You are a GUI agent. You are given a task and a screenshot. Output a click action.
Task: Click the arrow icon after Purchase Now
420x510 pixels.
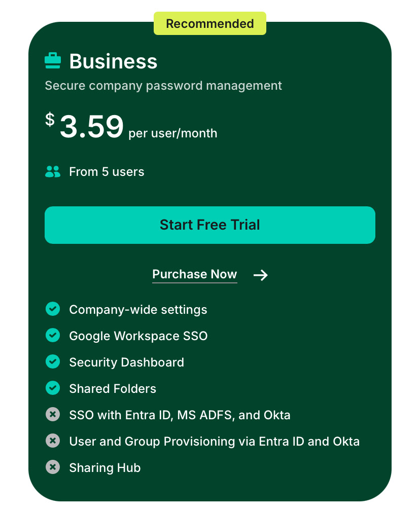[x=261, y=275]
